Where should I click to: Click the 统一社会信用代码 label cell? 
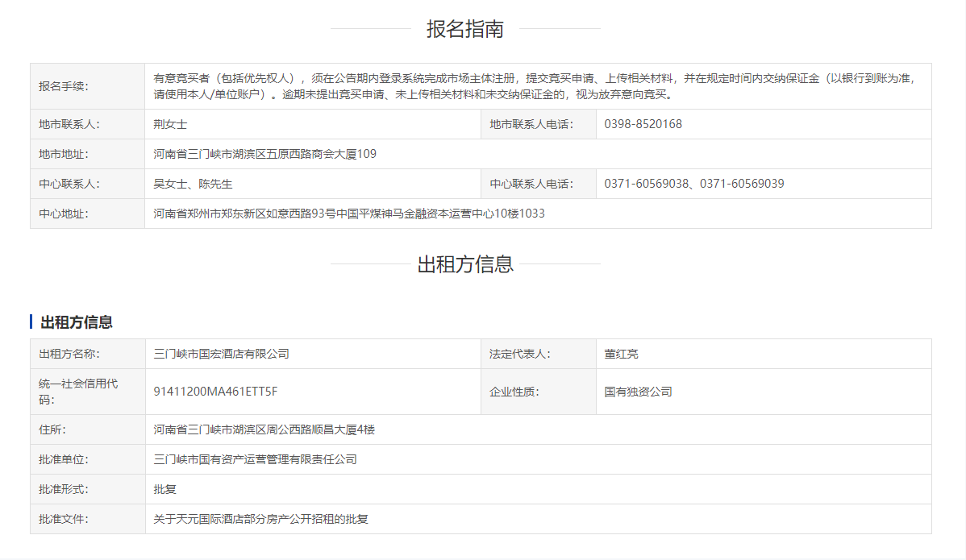78,392
